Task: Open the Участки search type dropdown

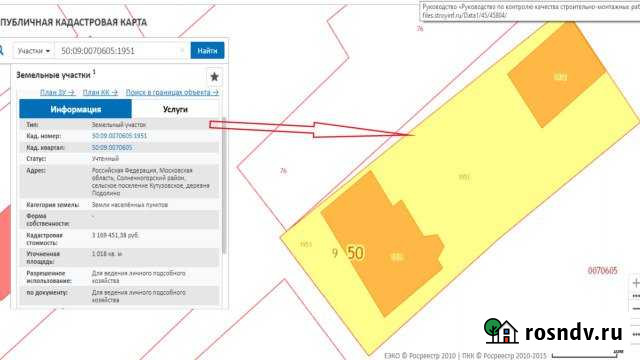Action: tap(33, 51)
